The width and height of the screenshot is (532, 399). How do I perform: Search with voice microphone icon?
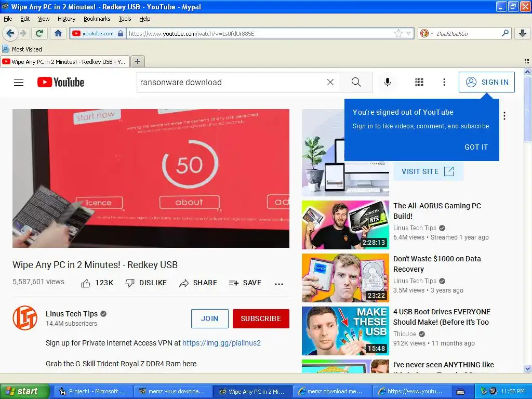pos(388,82)
